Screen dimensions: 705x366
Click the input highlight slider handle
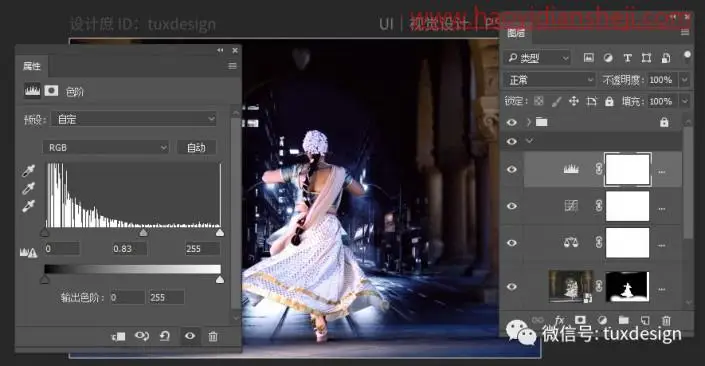tap(220, 232)
